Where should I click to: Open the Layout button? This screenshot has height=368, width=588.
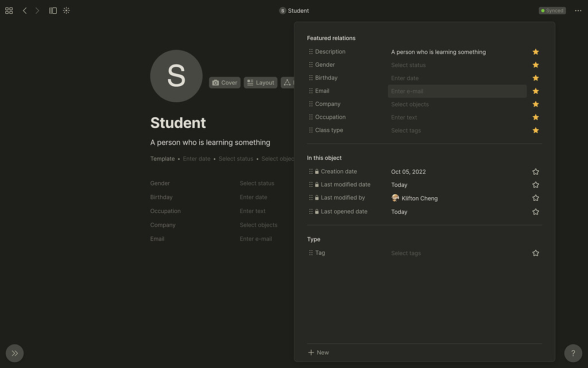point(260,83)
